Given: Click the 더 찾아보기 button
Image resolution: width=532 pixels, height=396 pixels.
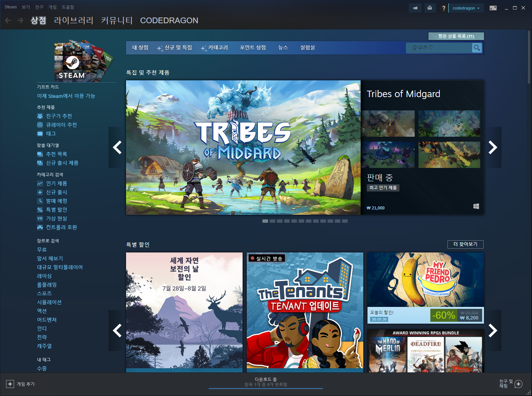Looking at the screenshot, I should (465, 244).
